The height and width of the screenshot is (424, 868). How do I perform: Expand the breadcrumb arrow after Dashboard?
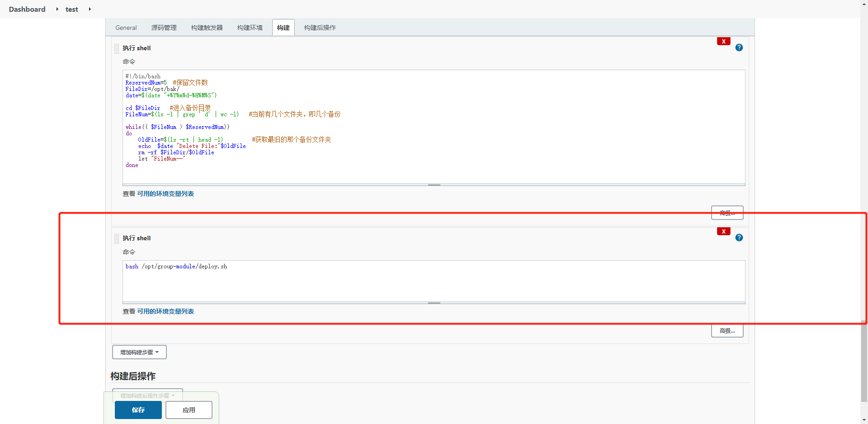pyautogui.click(x=57, y=9)
